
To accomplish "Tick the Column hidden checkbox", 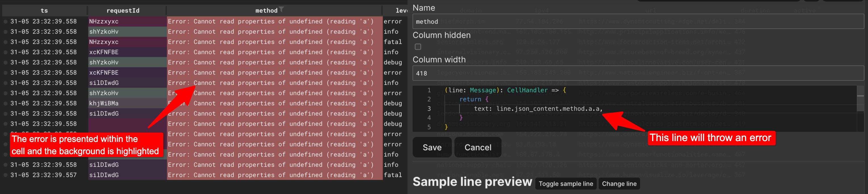I will 418,47.
